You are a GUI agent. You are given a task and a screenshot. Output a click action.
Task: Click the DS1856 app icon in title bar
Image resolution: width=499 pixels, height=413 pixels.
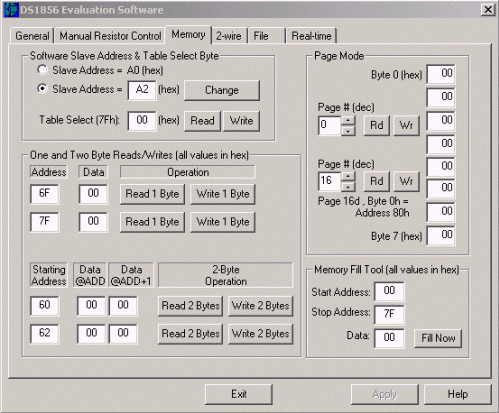click(11, 10)
